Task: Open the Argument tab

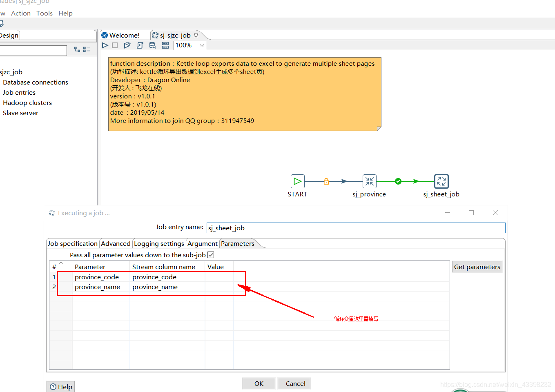Action: tap(203, 243)
